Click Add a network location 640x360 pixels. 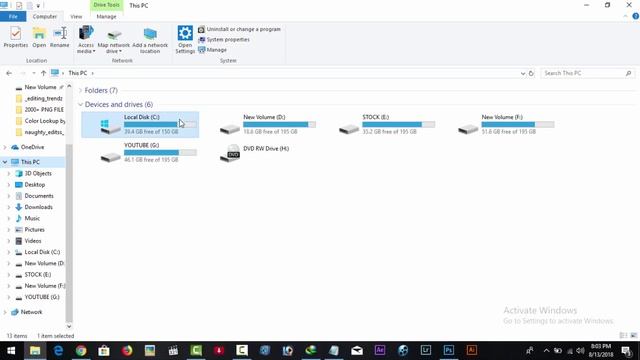coord(150,39)
